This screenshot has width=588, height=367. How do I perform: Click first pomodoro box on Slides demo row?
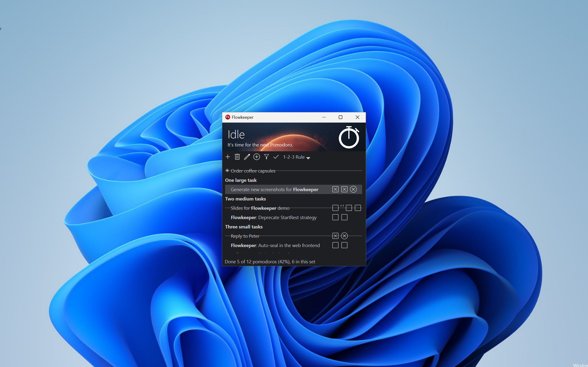[x=335, y=208]
